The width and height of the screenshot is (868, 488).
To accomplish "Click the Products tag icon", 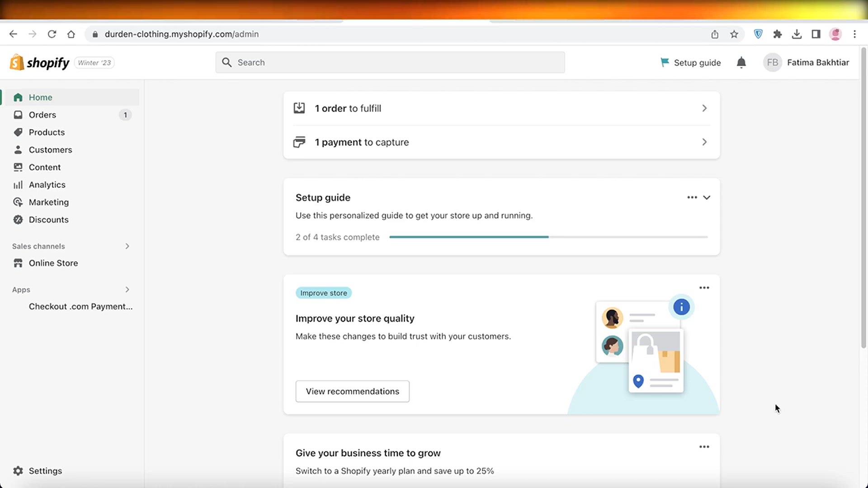I will (x=18, y=132).
